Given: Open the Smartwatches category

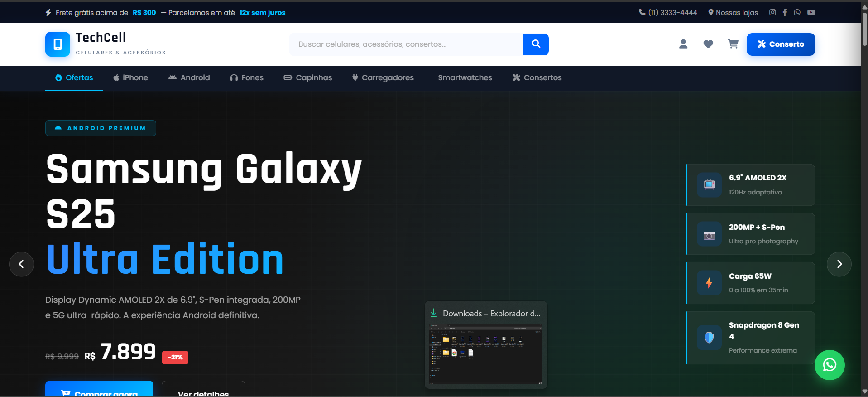Looking at the screenshot, I should pos(465,77).
